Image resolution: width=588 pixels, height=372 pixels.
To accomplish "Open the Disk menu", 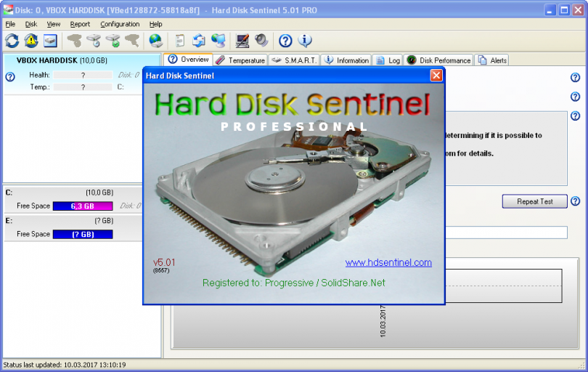I will (31, 24).
